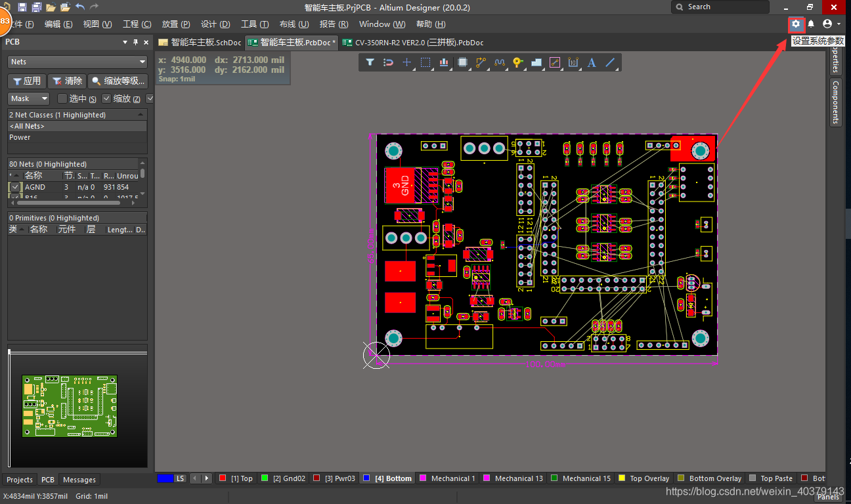Click the board thumbnail preview
851x504 pixels.
pyautogui.click(x=70, y=406)
